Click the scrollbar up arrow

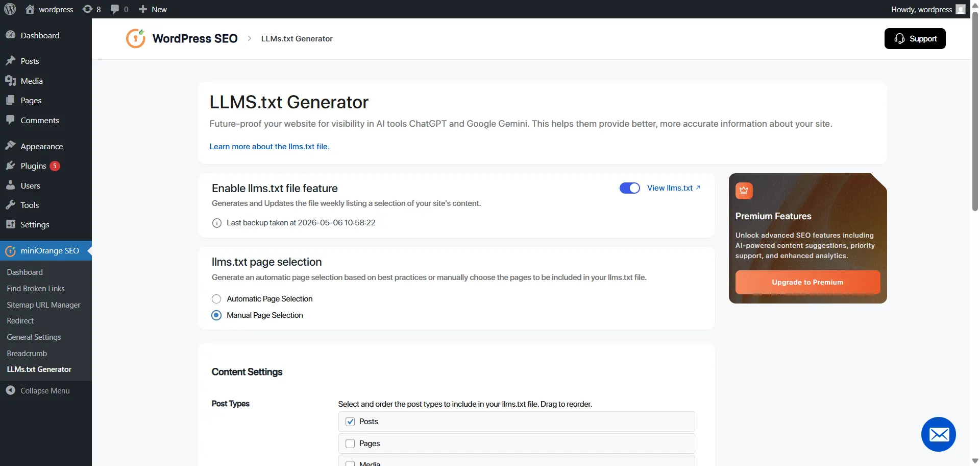pyautogui.click(x=975, y=5)
